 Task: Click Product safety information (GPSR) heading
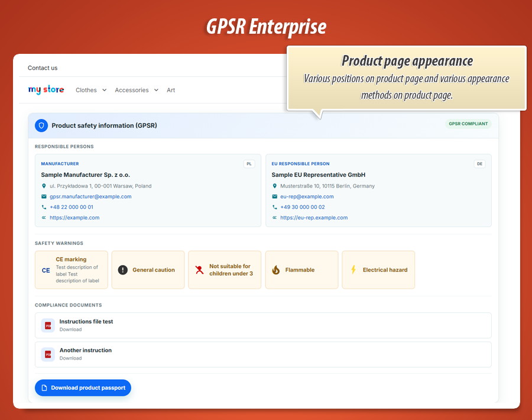point(104,125)
